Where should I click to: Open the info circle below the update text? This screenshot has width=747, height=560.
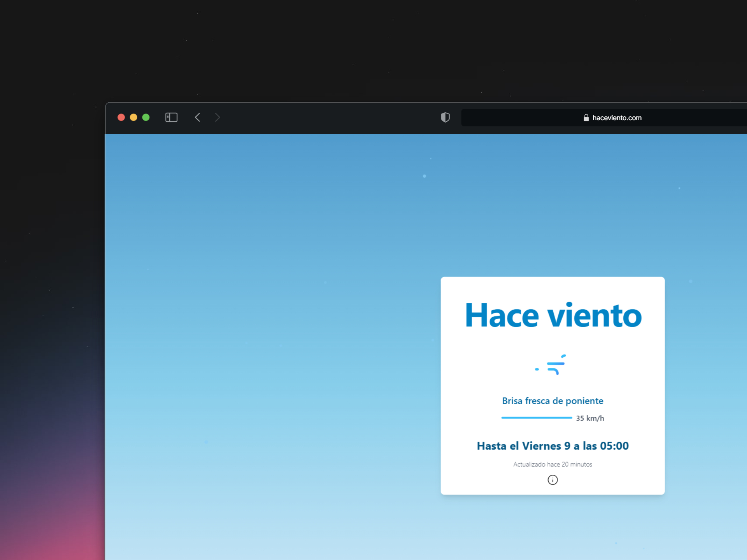[552, 480]
